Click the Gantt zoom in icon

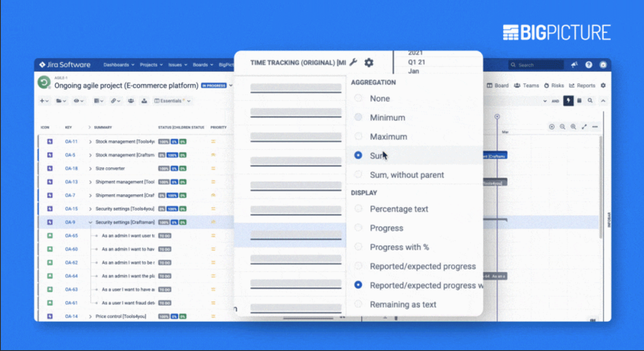coord(573,126)
